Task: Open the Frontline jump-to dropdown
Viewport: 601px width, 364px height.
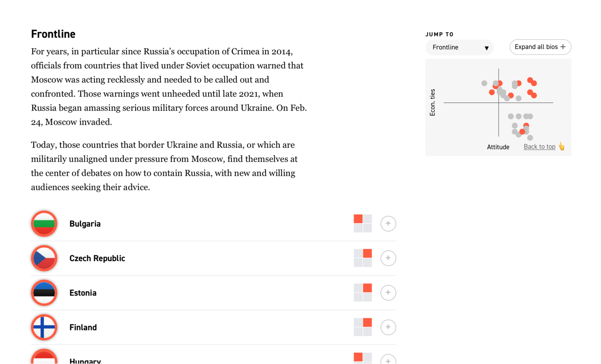Action: click(459, 47)
